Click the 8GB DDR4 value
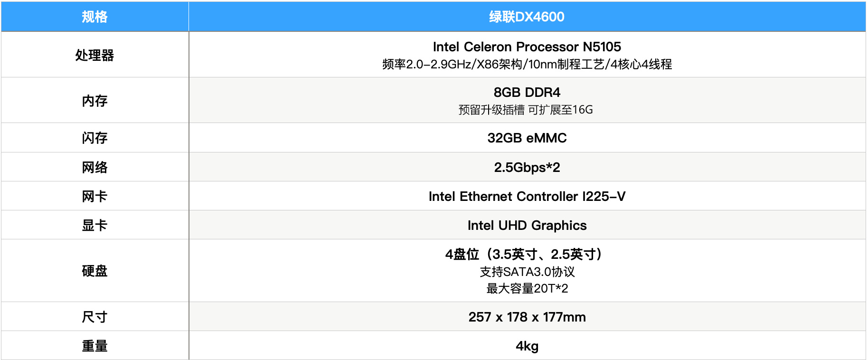The height and width of the screenshot is (360, 868). tap(527, 92)
